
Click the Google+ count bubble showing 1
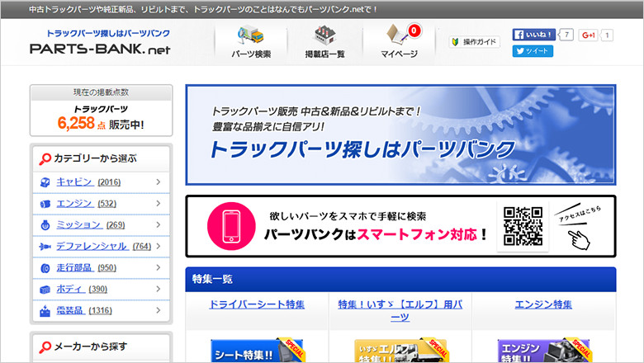(x=607, y=35)
